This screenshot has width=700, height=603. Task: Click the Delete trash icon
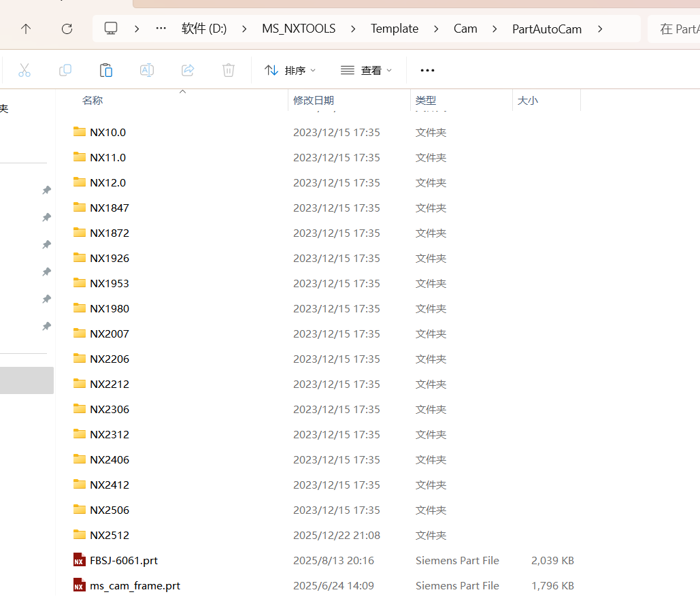click(229, 70)
